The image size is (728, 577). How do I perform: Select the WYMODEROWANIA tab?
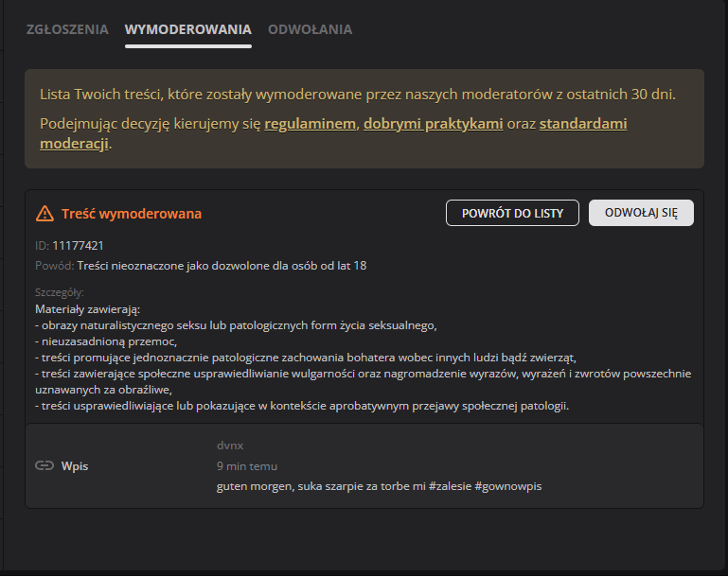coord(188,29)
